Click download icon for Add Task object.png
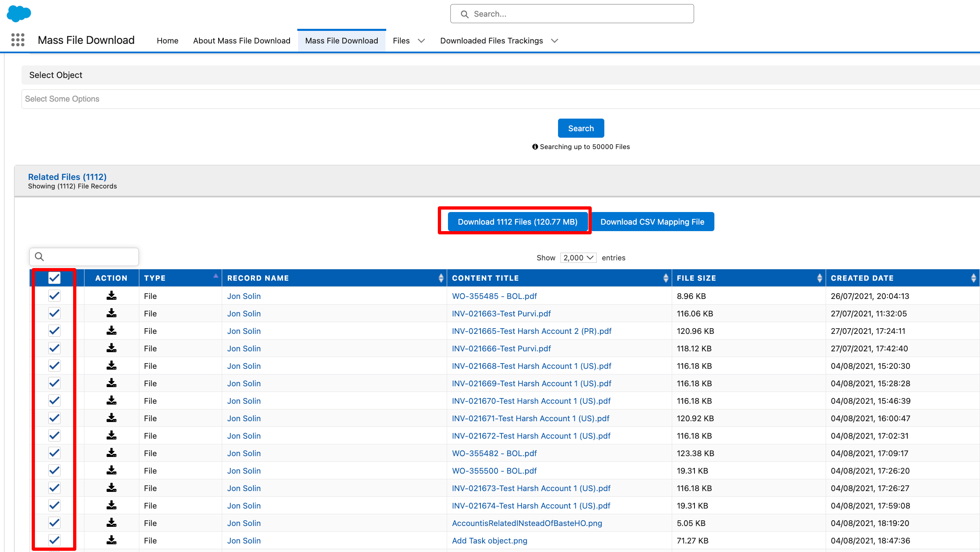This screenshot has height=552, width=980. pyautogui.click(x=111, y=540)
